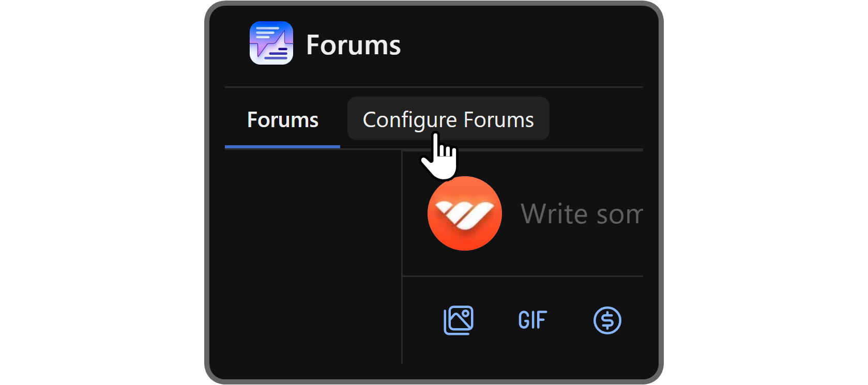Hit the circled dollar button
This screenshot has width=868, height=385.
pyautogui.click(x=607, y=320)
